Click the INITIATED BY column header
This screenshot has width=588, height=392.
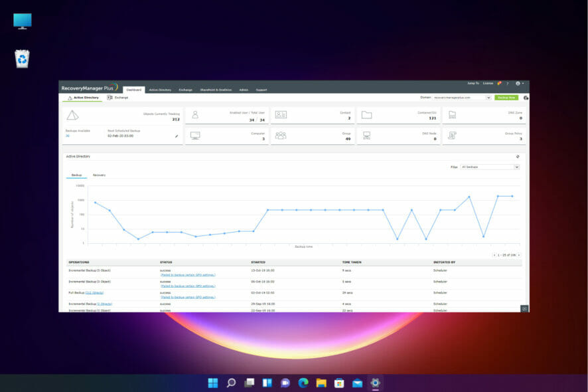pos(445,262)
